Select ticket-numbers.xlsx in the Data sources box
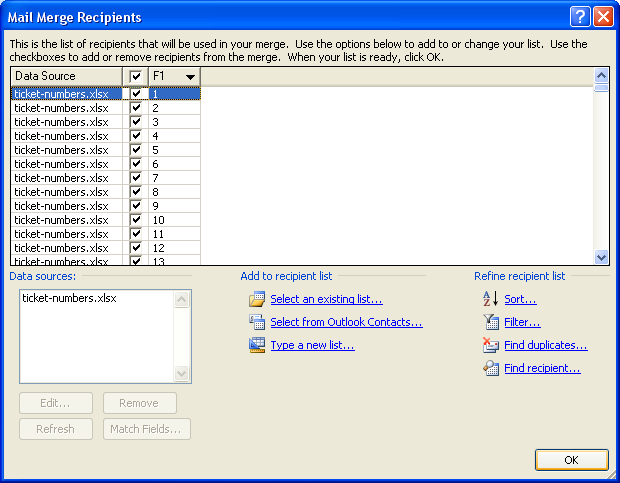Image resolution: width=620 pixels, height=483 pixels. (69, 298)
